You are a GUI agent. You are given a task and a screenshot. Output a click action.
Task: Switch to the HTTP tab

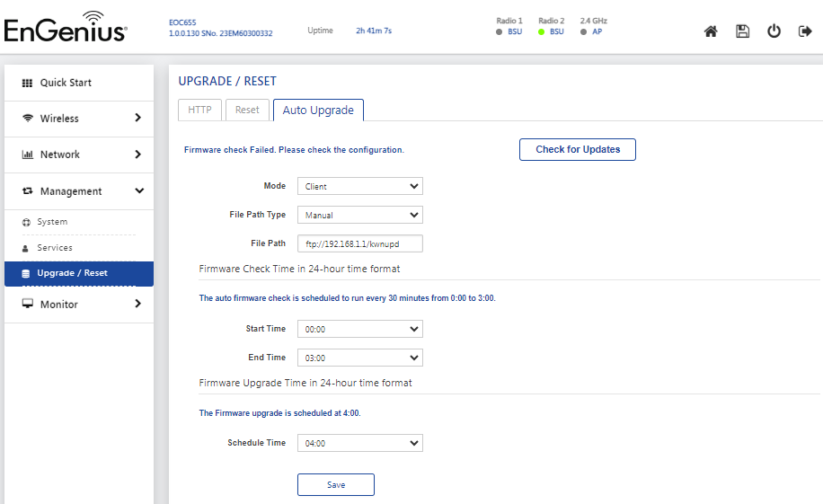click(199, 110)
